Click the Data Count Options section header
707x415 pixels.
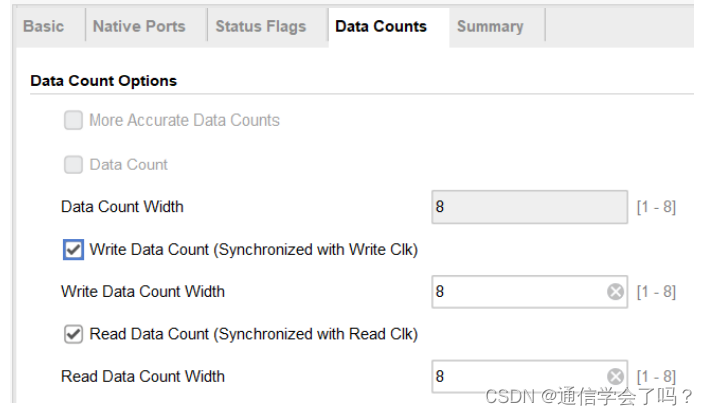pos(104,80)
